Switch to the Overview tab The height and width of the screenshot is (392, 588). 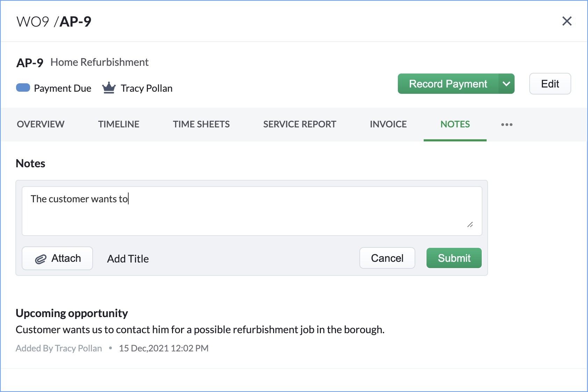click(x=41, y=124)
